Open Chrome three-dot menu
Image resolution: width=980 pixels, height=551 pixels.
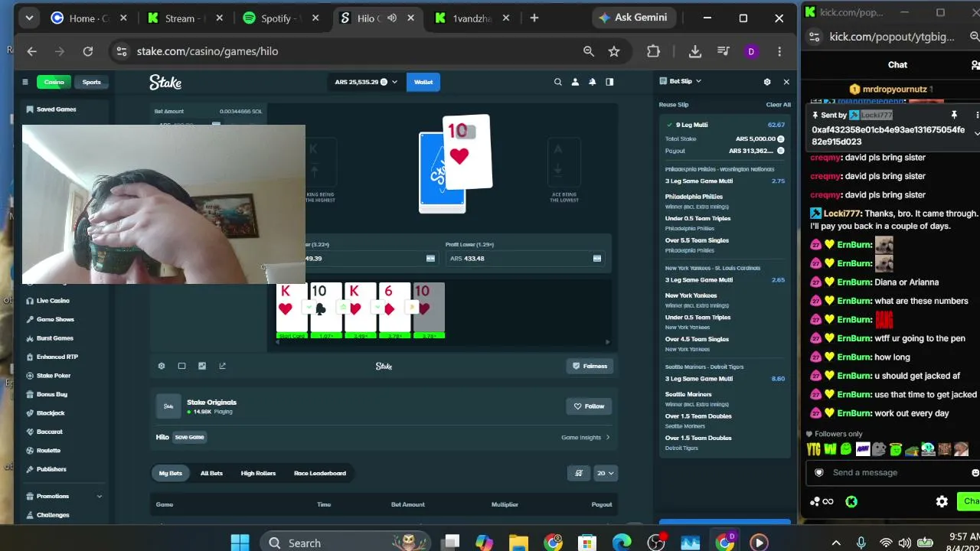pos(779,51)
